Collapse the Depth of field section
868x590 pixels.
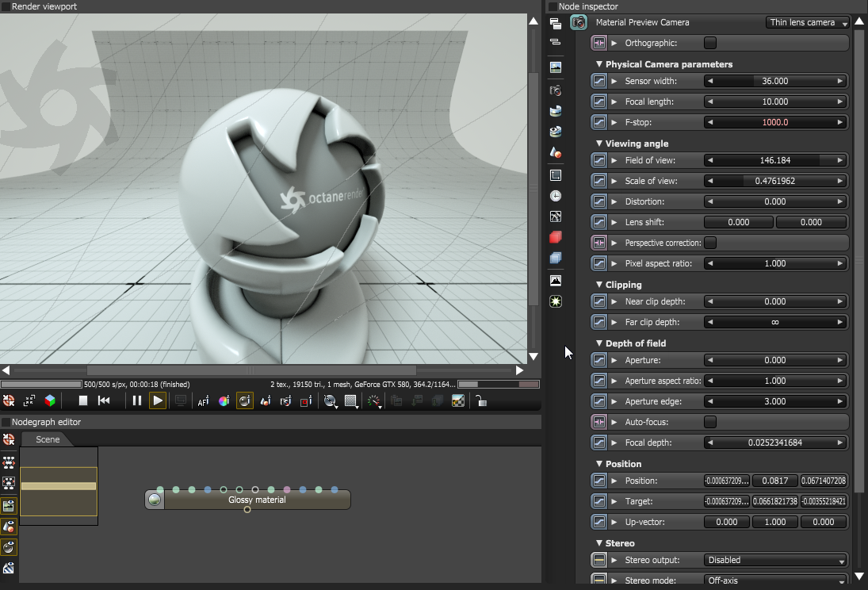[599, 343]
